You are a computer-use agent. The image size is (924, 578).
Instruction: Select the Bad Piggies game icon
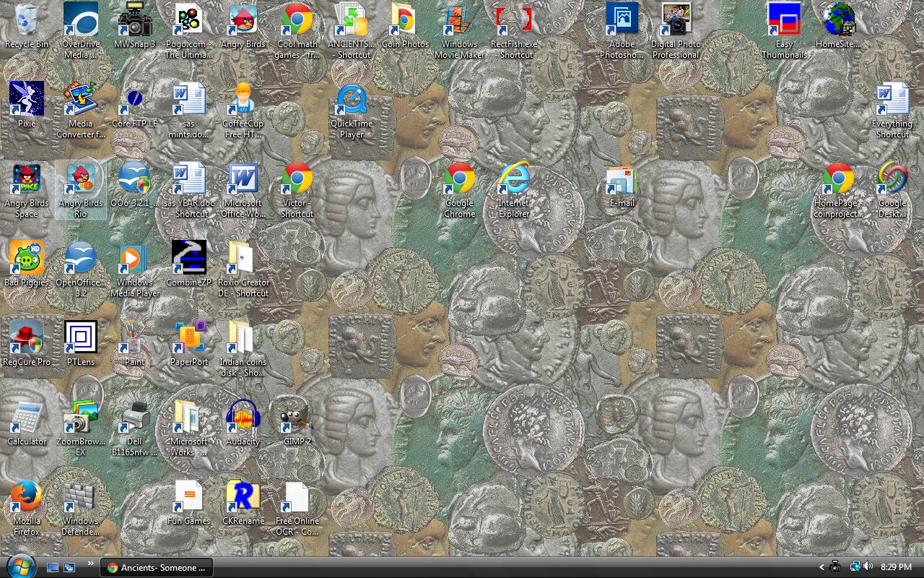tap(27, 259)
